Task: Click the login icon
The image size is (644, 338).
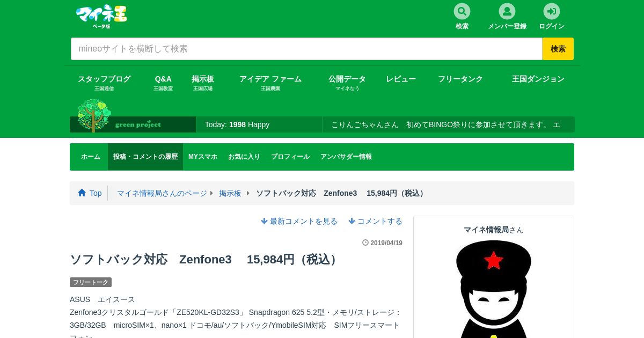Action: tap(552, 11)
